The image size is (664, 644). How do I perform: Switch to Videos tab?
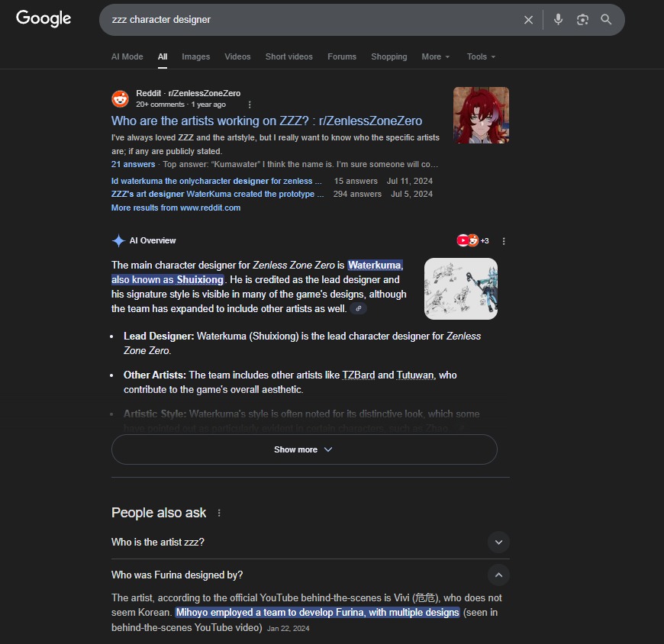click(x=237, y=56)
